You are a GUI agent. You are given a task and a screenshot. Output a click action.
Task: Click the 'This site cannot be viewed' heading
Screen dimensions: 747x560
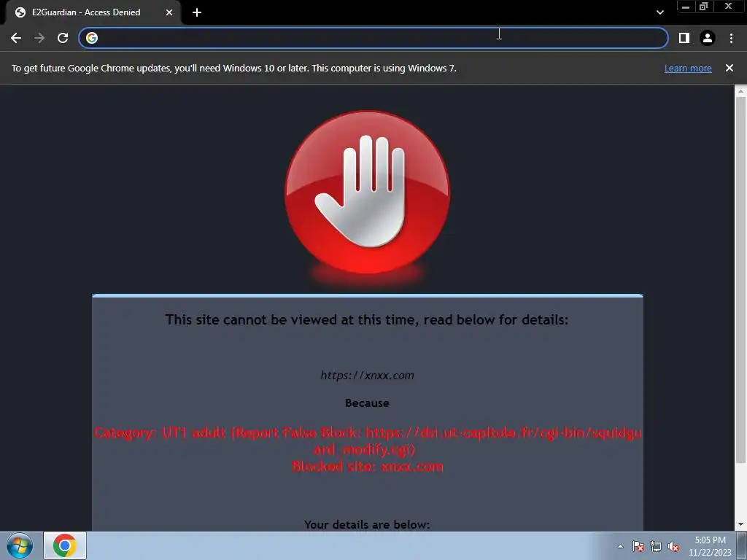coord(367,319)
